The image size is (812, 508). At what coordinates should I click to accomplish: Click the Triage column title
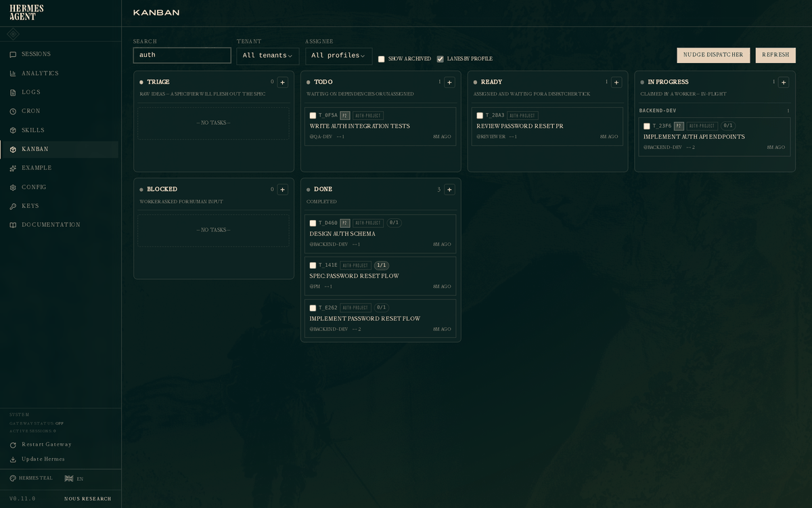pyautogui.click(x=158, y=82)
